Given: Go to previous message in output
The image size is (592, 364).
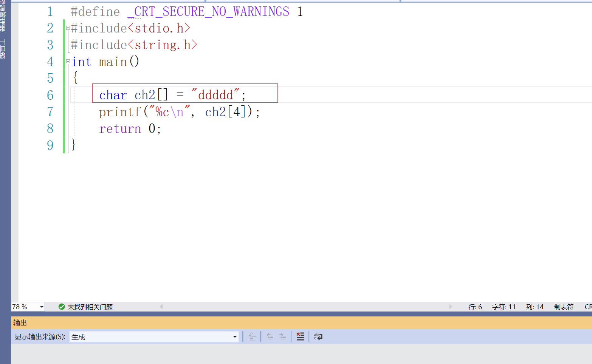Looking at the screenshot, I should click(270, 336).
